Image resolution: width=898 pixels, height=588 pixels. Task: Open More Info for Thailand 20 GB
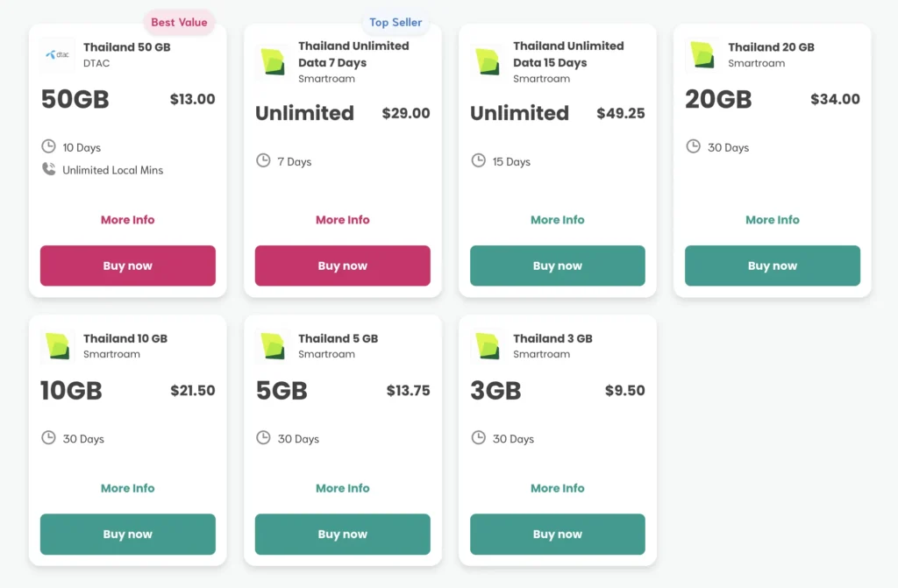[x=773, y=220]
